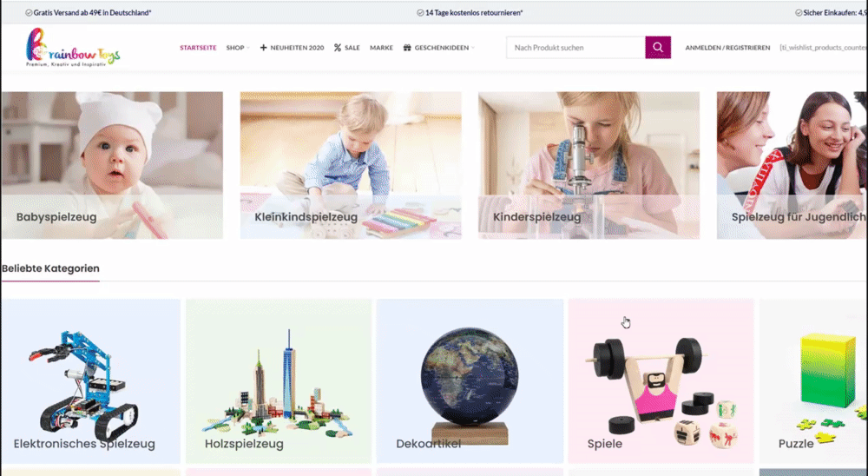Screen dimensions: 868x476
Task: Open the Elektronisches Spielzeug robot tile
Action: (91, 381)
